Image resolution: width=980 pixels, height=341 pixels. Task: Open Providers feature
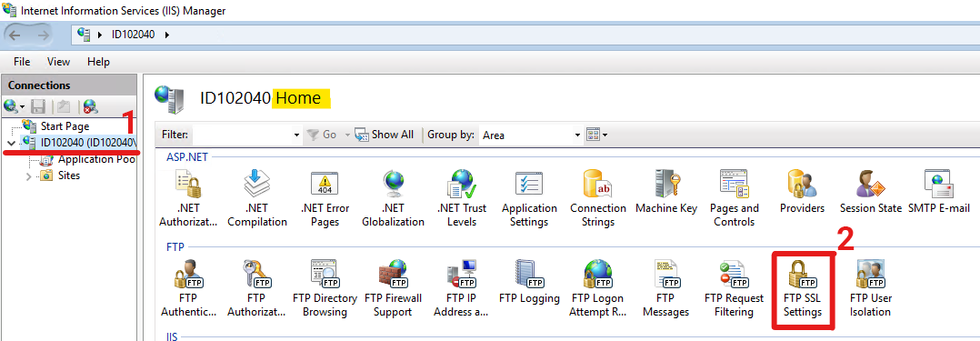pos(802,192)
